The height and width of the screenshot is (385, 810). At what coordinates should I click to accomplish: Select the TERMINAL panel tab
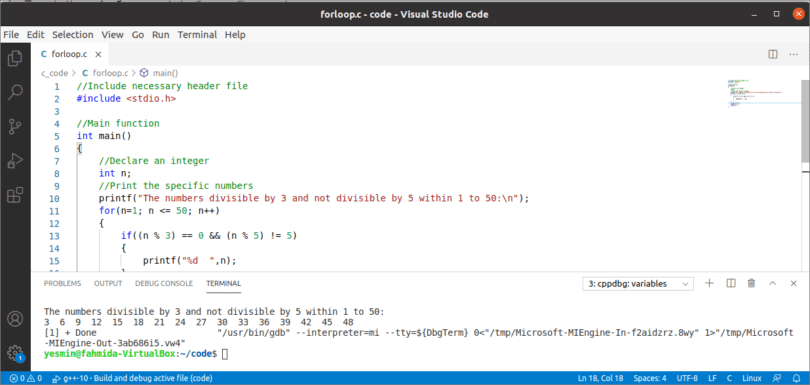[x=223, y=283]
